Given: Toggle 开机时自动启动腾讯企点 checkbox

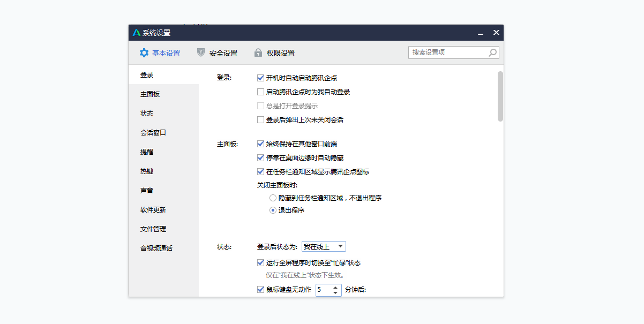Looking at the screenshot, I should pyautogui.click(x=261, y=78).
